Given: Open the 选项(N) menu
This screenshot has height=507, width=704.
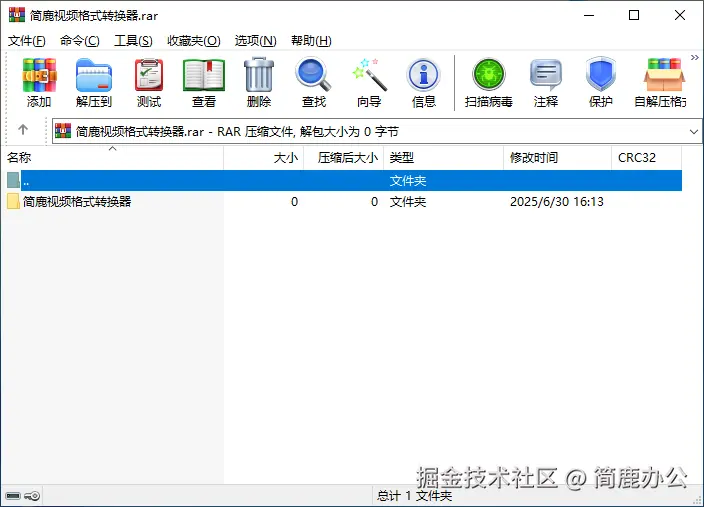Looking at the screenshot, I should click(x=255, y=41).
